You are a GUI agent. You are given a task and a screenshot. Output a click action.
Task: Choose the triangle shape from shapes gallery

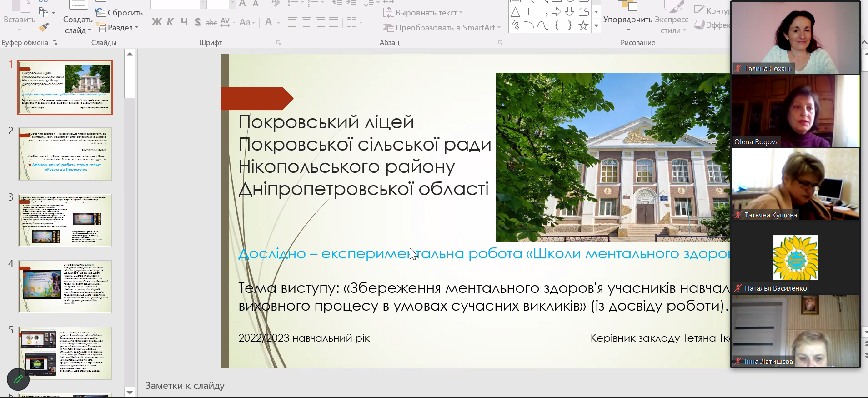click(515, 12)
